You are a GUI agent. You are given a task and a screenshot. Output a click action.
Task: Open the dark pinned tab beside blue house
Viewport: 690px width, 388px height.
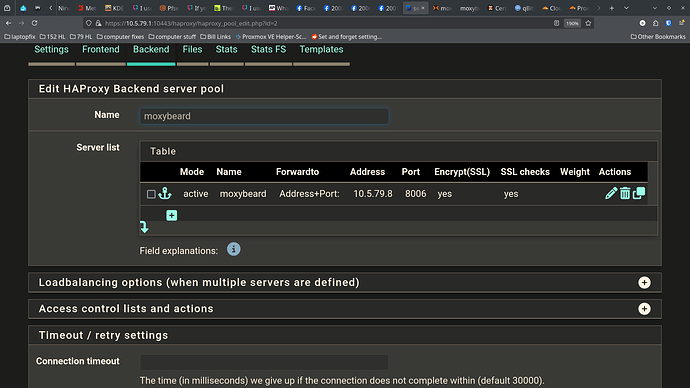click(37, 8)
